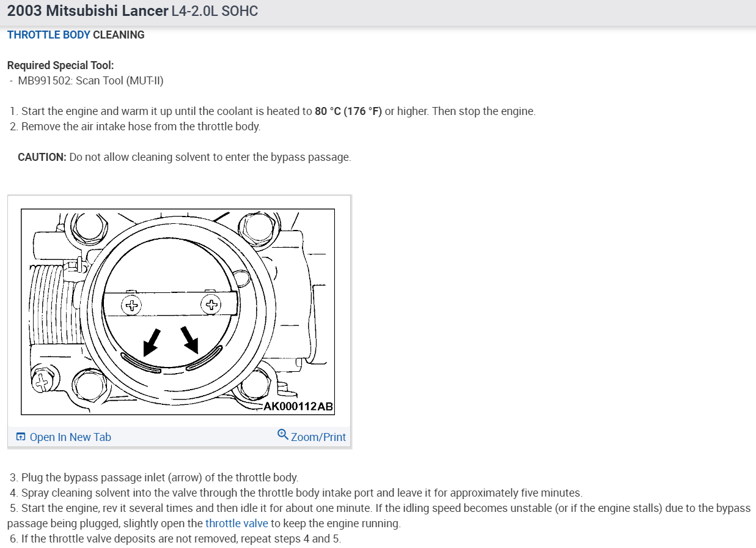This screenshot has width=756, height=548.
Task: Open the throttle valve link in step 5
Action: click(x=237, y=523)
